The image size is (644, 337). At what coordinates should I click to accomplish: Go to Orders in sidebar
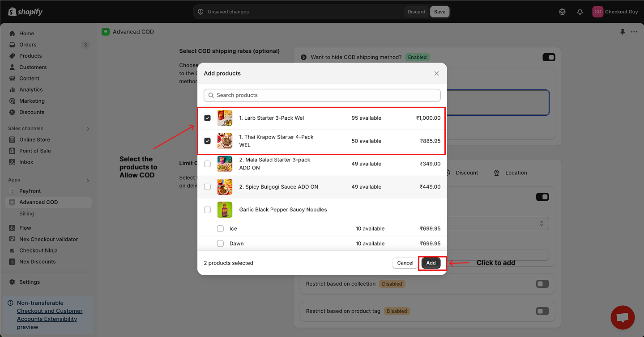click(28, 45)
